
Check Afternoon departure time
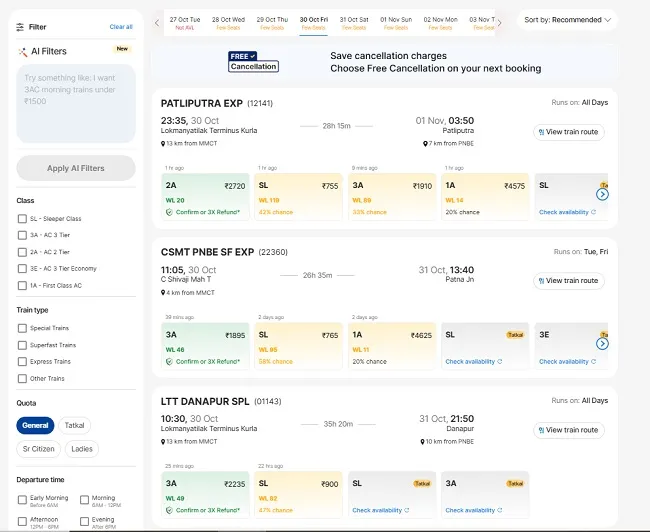point(22,522)
